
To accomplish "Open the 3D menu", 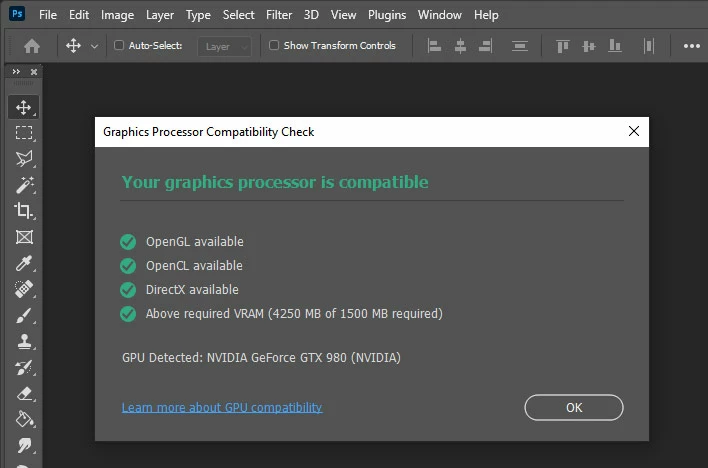I will (x=311, y=15).
